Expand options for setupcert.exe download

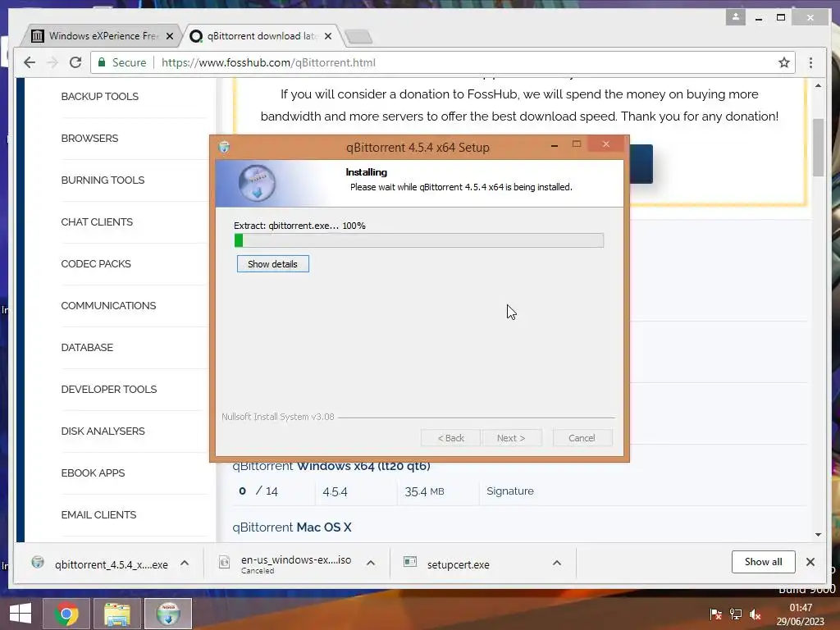[557, 563]
